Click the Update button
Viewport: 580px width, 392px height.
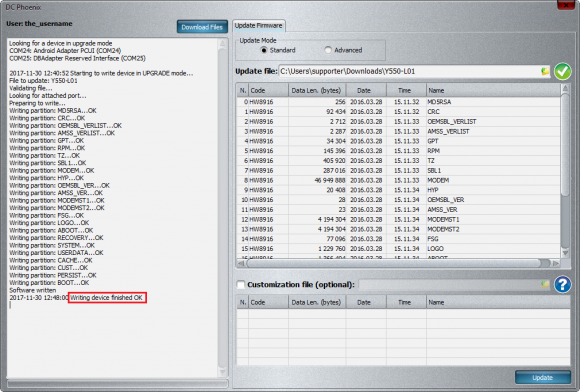click(x=543, y=378)
